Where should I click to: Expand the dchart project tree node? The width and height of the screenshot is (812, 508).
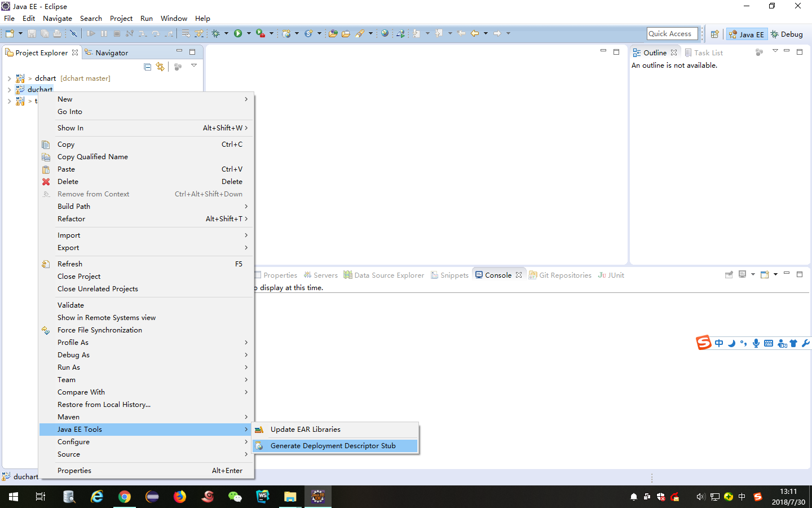9,78
